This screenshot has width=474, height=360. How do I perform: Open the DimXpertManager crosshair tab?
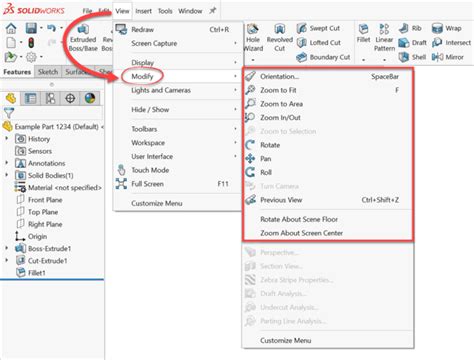pyautogui.click(x=70, y=98)
